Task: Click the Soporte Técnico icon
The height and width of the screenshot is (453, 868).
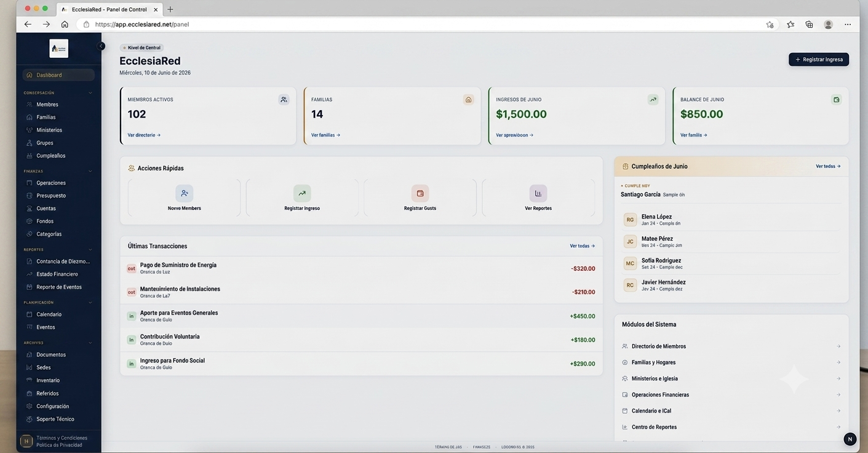Action: [x=29, y=419]
